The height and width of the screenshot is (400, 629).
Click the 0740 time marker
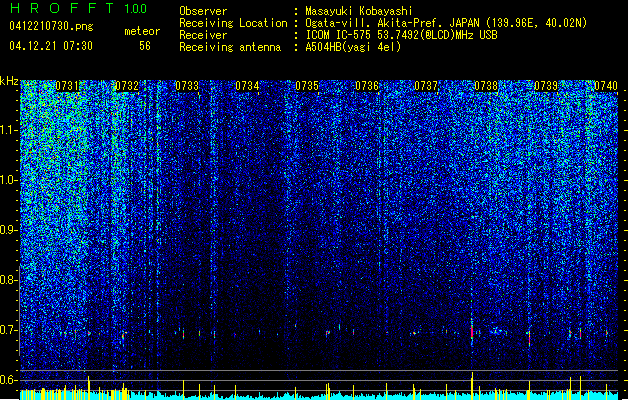pos(606,86)
